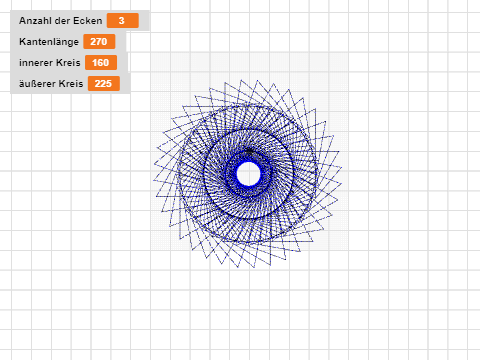Click the white gap right of Kantenlänge monitor
This screenshot has height=360, width=480.
(x=138, y=42)
